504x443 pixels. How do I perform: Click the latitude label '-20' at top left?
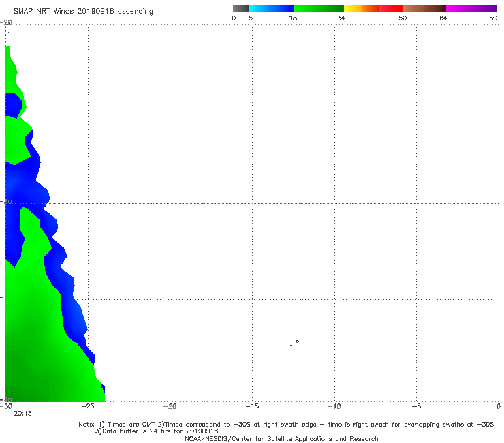tap(6, 22)
